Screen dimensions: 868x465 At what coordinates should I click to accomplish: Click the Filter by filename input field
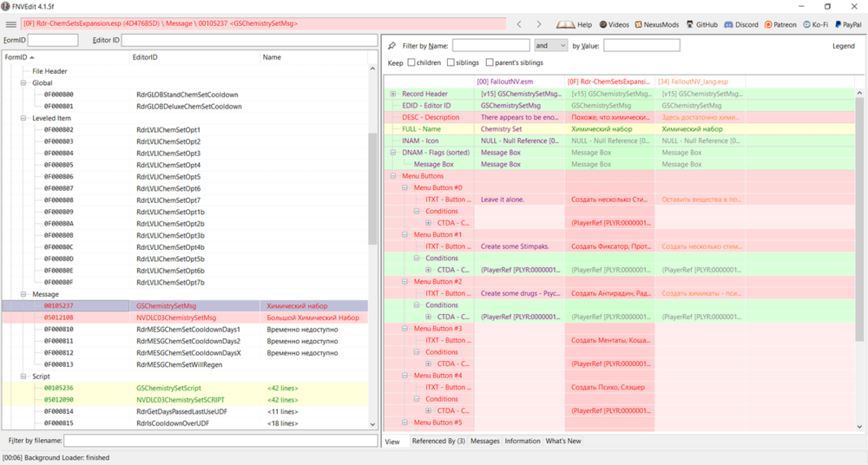point(220,441)
